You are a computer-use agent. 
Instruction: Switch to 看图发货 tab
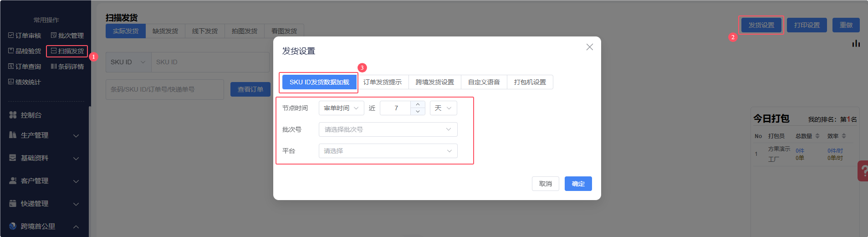[x=284, y=31]
